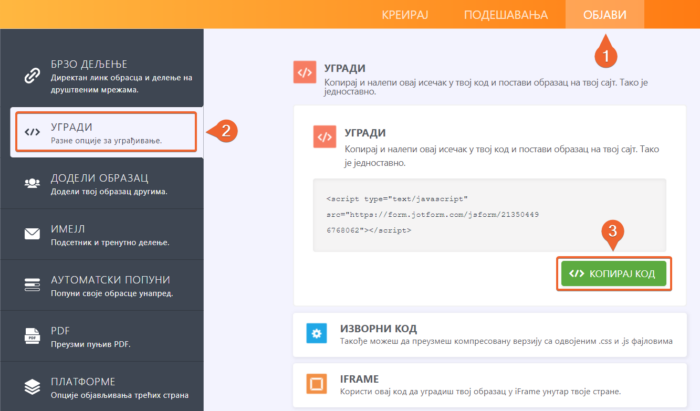Select УГРАДИ option in the sidebar

tap(106, 132)
